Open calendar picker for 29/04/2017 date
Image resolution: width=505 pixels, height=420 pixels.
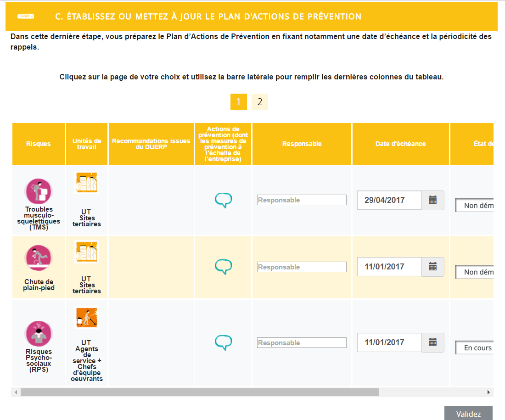(432, 200)
